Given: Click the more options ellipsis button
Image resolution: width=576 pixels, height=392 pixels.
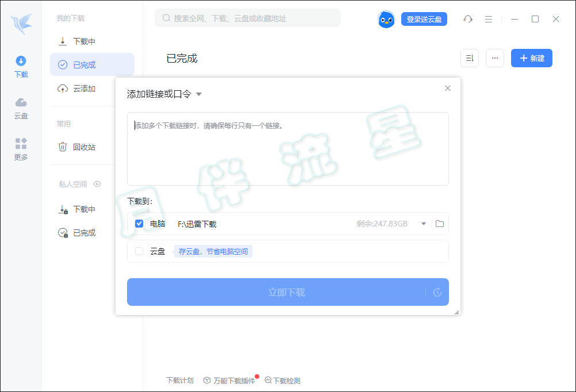Looking at the screenshot, I should pos(494,58).
